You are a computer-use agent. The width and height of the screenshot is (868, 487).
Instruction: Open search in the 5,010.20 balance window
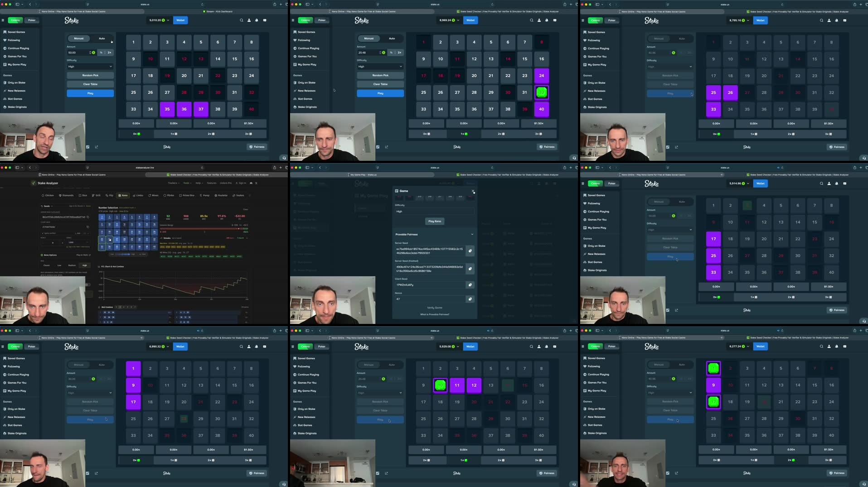(x=241, y=20)
